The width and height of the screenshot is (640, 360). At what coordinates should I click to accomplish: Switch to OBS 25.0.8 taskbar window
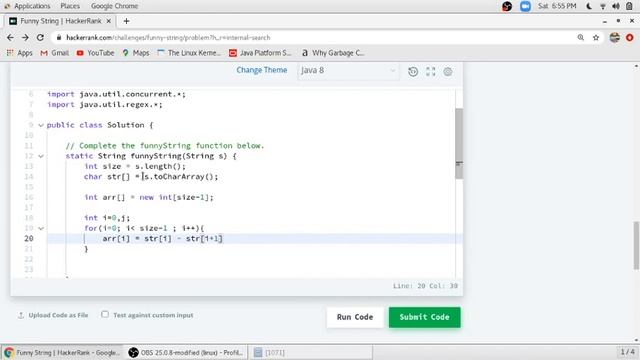click(186, 353)
